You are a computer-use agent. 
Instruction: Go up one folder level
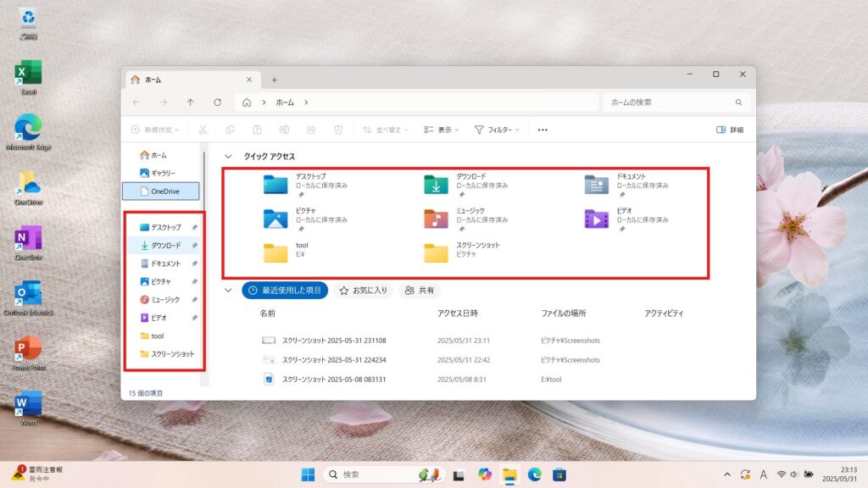pos(191,103)
